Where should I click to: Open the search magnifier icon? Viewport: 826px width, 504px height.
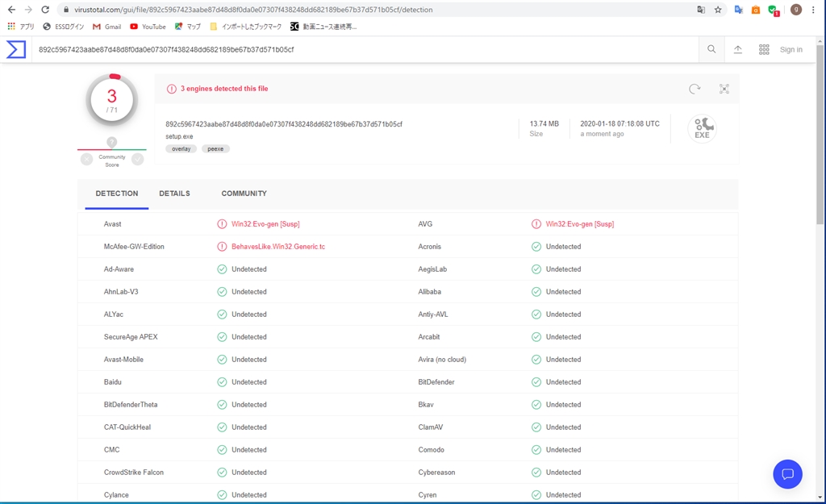click(711, 49)
